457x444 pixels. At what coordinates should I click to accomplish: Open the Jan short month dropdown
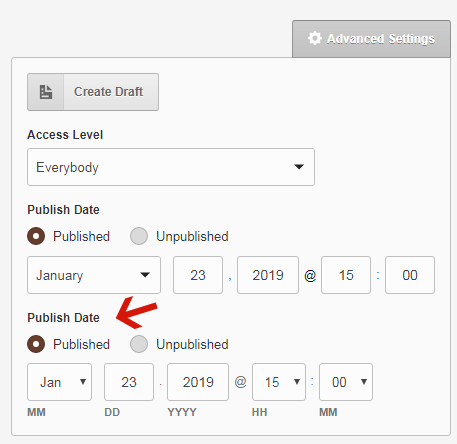click(59, 382)
